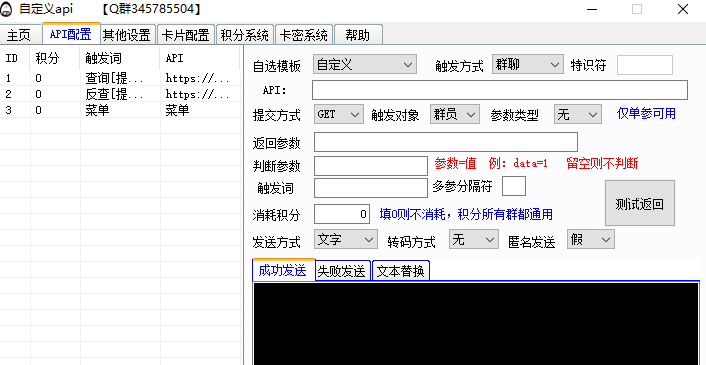Open the 卡片配置 tab
This screenshot has height=365, width=706.
point(186,35)
